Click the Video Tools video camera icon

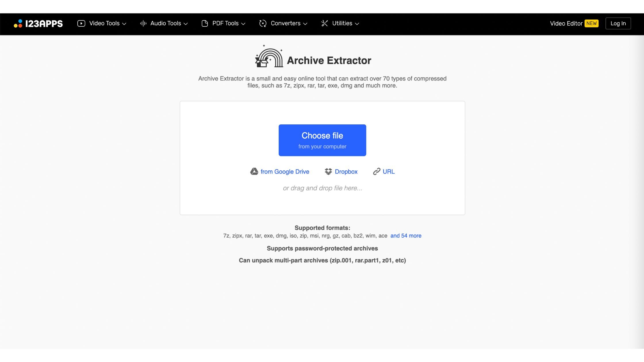pos(81,23)
